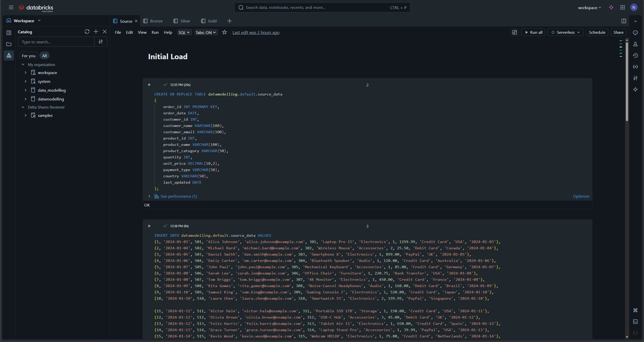
Task: Open the apps grid icon
Action: [623, 8]
